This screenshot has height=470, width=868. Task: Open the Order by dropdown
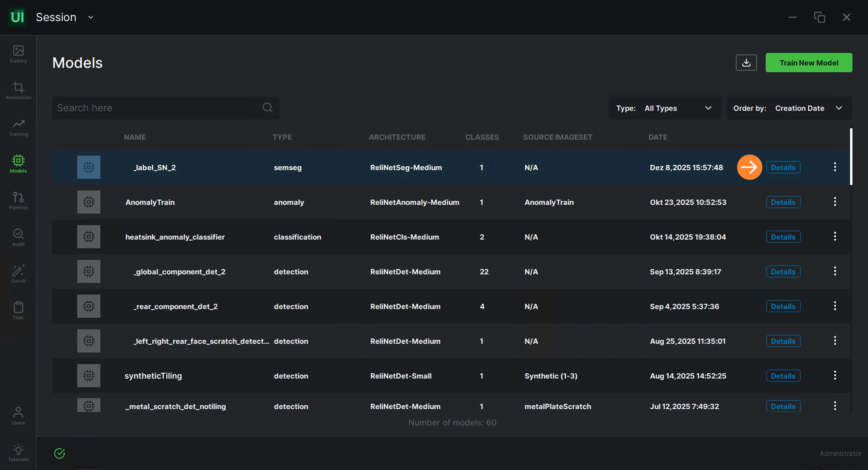click(789, 108)
